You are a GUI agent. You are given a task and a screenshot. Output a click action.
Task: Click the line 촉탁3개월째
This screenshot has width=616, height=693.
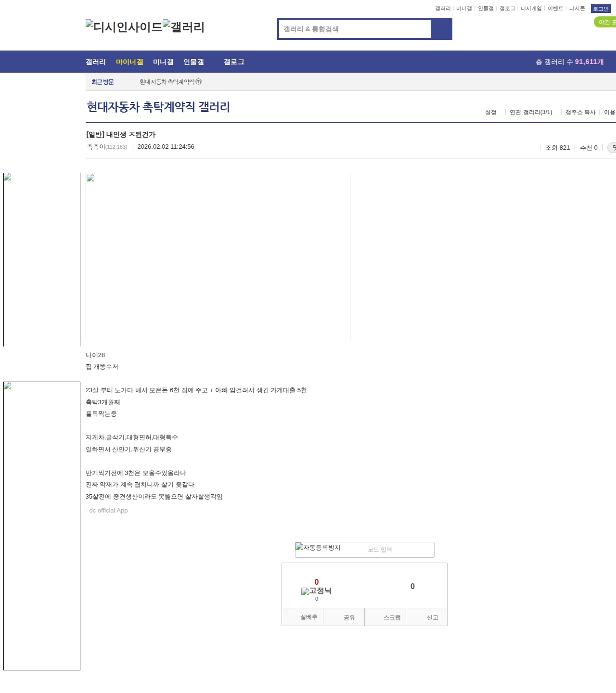(x=103, y=402)
